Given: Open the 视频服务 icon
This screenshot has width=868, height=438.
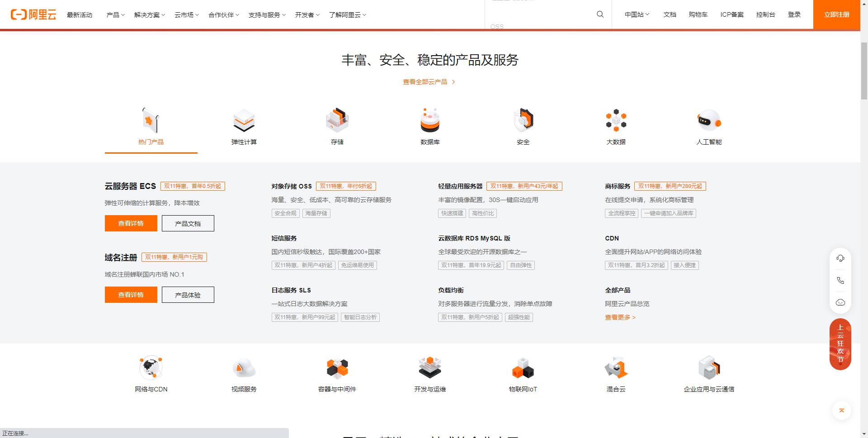Looking at the screenshot, I should coord(244,367).
